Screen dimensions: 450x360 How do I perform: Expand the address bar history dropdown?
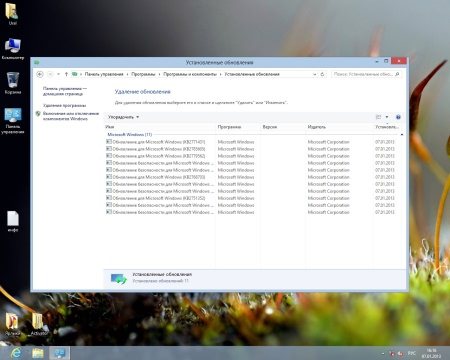tap(314, 74)
